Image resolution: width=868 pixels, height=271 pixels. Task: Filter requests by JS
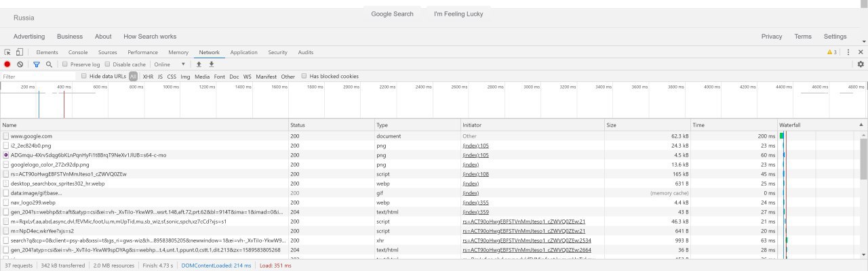160,77
